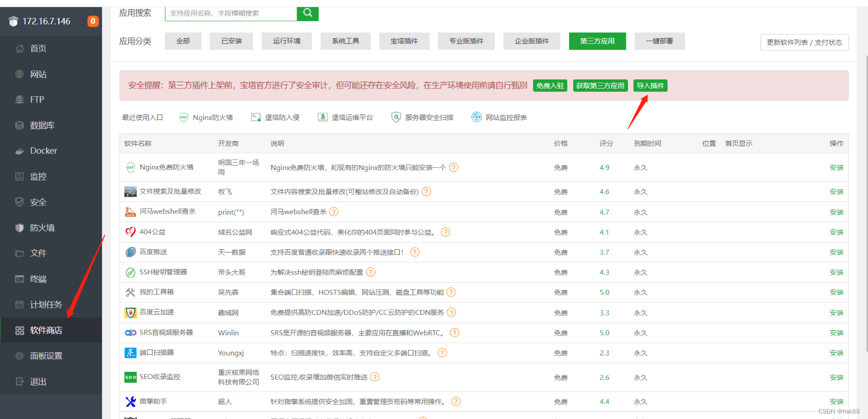Click the 百度云加速 row icon
This screenshot has width=868, height=419.
point(130,313)
